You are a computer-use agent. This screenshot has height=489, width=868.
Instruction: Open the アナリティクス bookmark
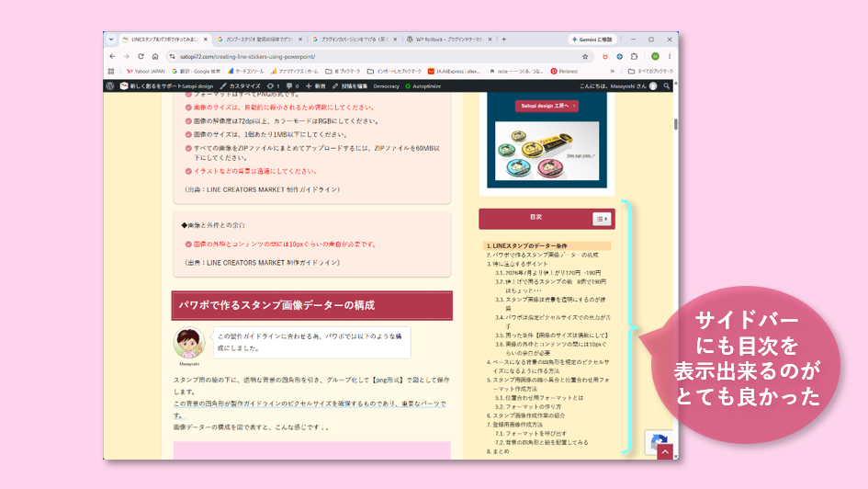coord(295,72)
